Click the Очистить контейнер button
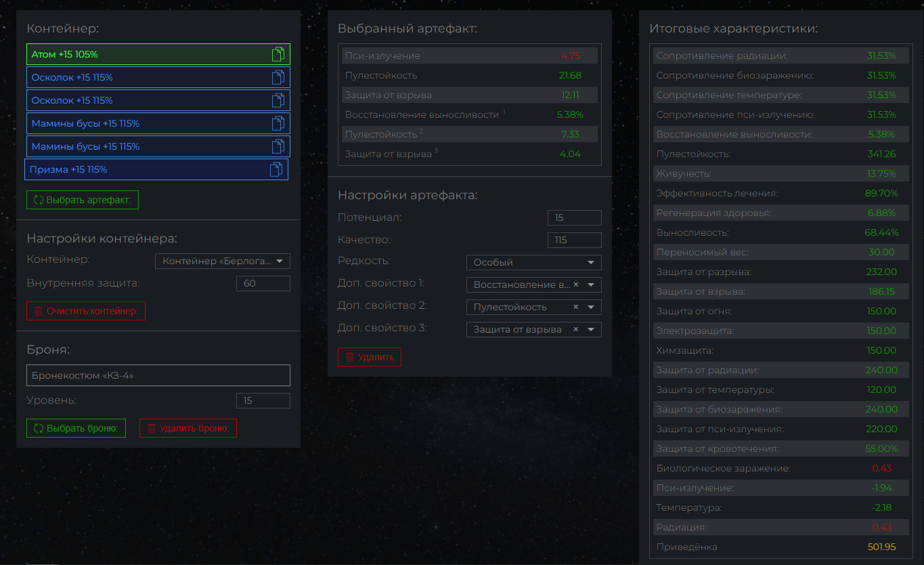The width and height of the screenshot is (924, 565). click(86, 311)
